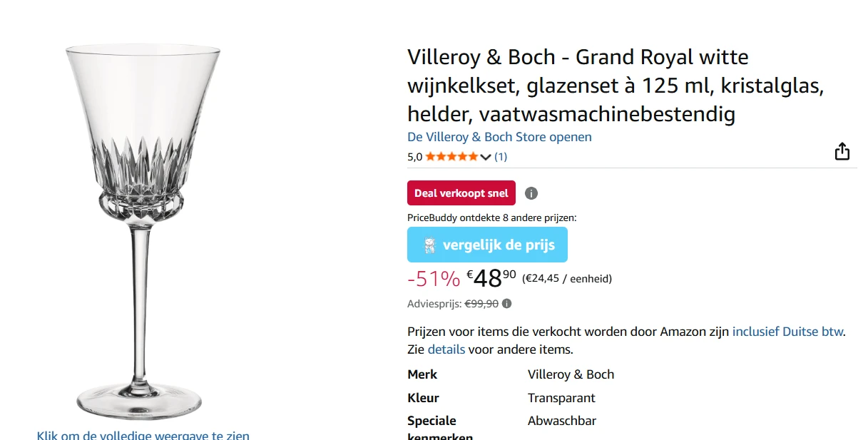Click the 5,0 rating score number

(x=415, y=157)
